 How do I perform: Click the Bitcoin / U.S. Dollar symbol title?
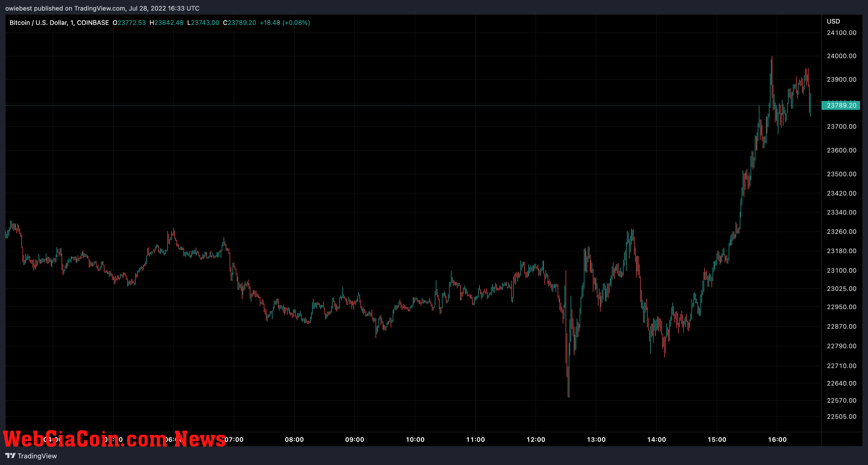(38, 22)
